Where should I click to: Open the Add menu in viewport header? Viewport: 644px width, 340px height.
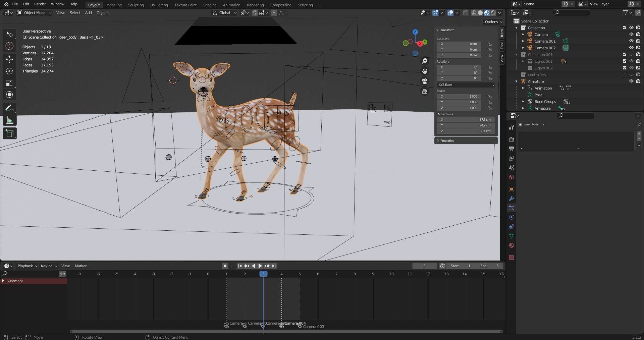coord(88,13)
